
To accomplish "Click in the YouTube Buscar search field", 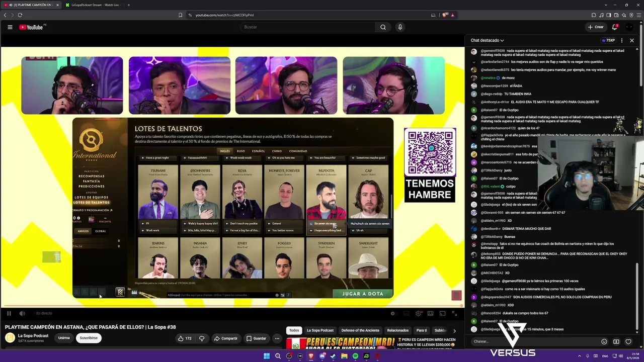I will [x=308, y=27].
